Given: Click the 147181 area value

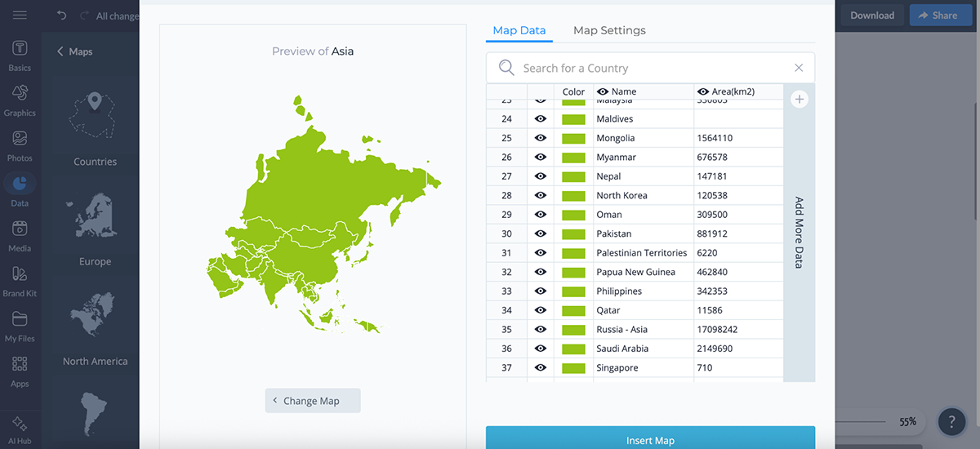Looking at the screenshot, I should point(712,176).
